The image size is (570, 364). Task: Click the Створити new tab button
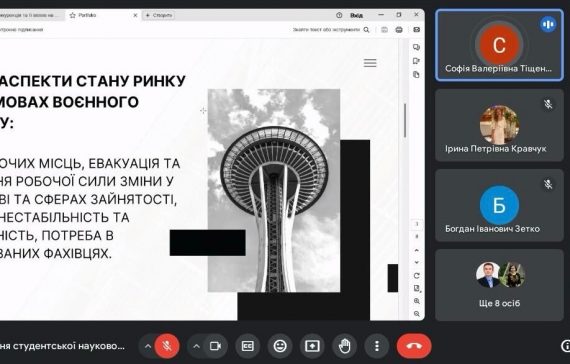click(159, 15)
